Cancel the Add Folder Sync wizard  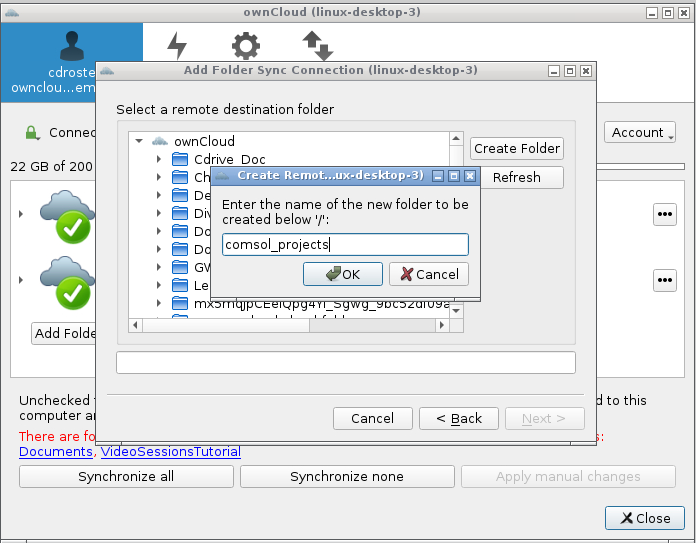373,418
